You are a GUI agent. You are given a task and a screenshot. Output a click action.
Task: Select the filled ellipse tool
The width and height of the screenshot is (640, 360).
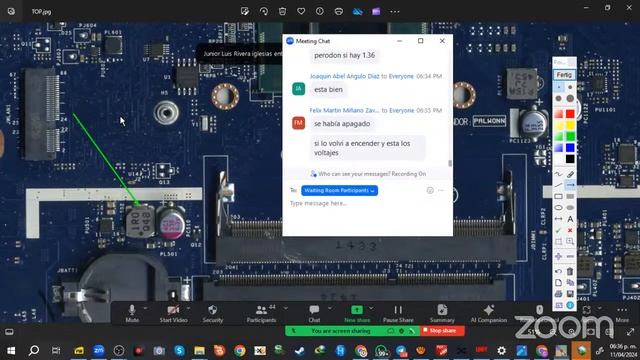[x=570, y=208]
